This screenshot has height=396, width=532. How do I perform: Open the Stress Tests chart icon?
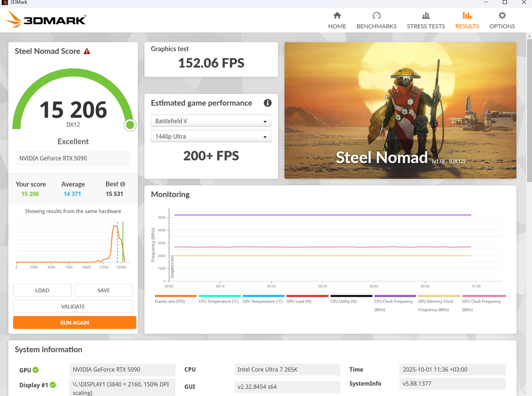tap(426, 16)
